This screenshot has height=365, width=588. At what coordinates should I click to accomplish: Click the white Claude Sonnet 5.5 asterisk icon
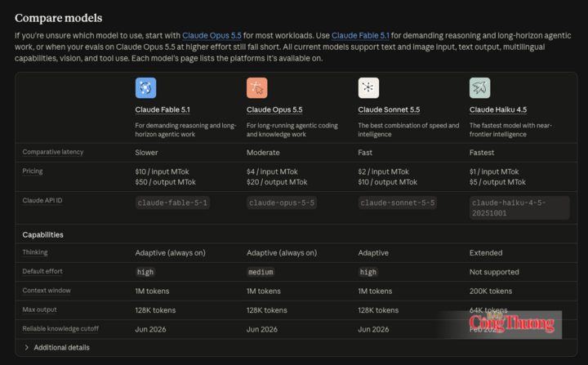[x=368, y=88]
